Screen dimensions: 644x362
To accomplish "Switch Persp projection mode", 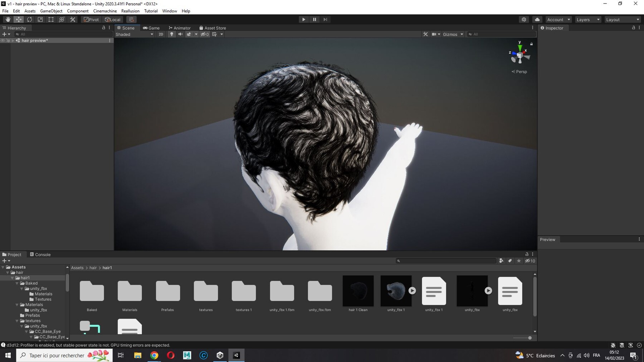I will 519,71.
